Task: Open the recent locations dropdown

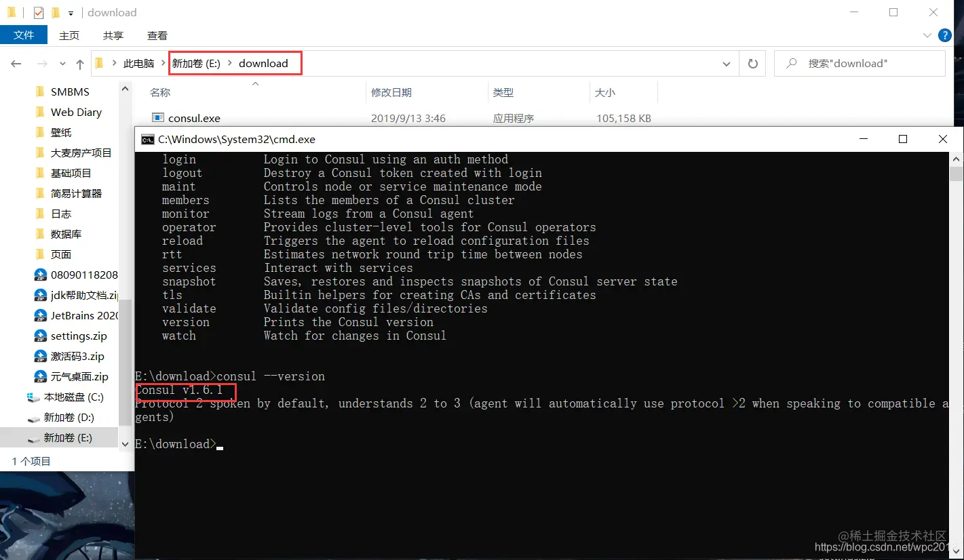Action: [62, 64]
